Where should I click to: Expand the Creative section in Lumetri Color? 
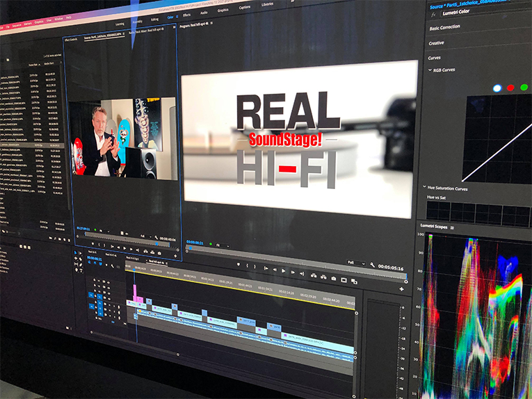(436, 43)
